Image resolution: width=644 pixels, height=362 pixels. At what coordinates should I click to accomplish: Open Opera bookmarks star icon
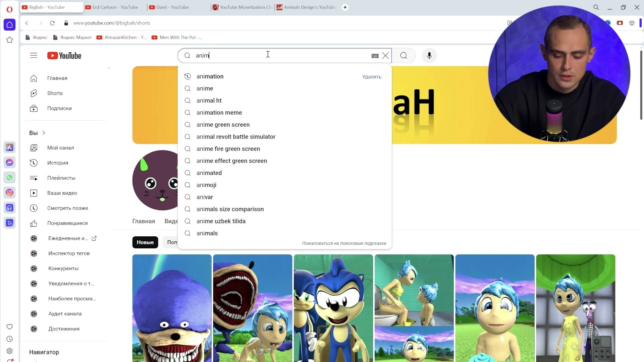point(9,40)
